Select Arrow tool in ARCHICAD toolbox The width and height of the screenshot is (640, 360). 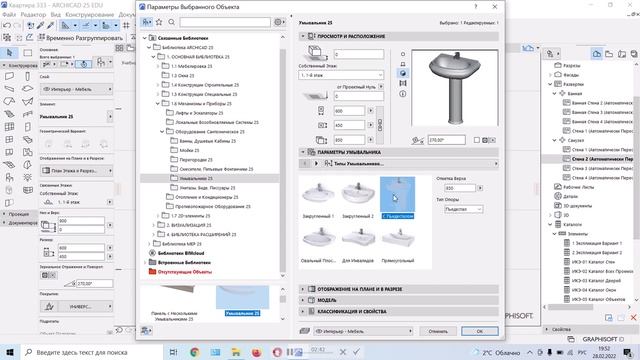9,52
